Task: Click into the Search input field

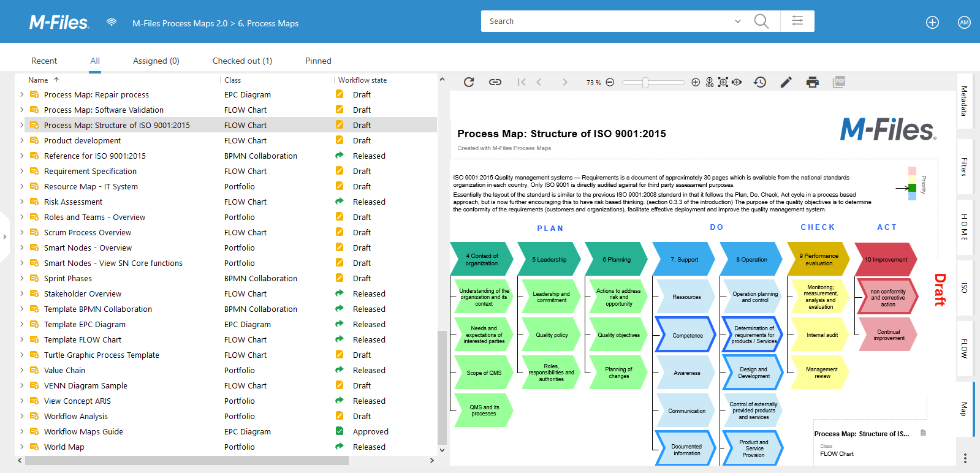Action: pyautogui.click(x=607, y=21)
